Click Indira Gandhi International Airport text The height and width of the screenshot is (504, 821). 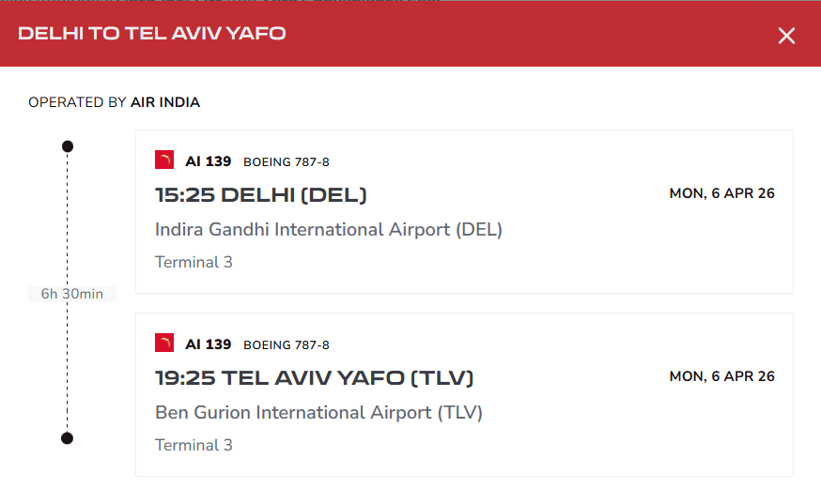[x=329, y=229]
